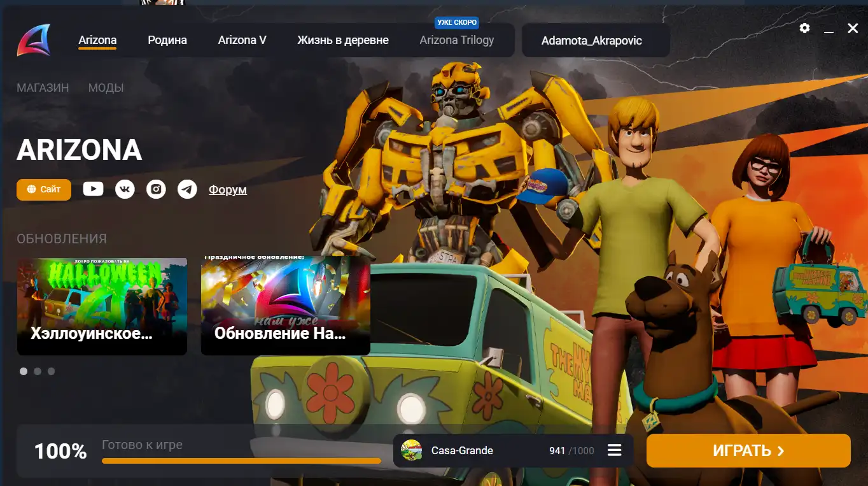
Task: Click the Casa-Grande server avatar icon
Action: tap(412, 450)
